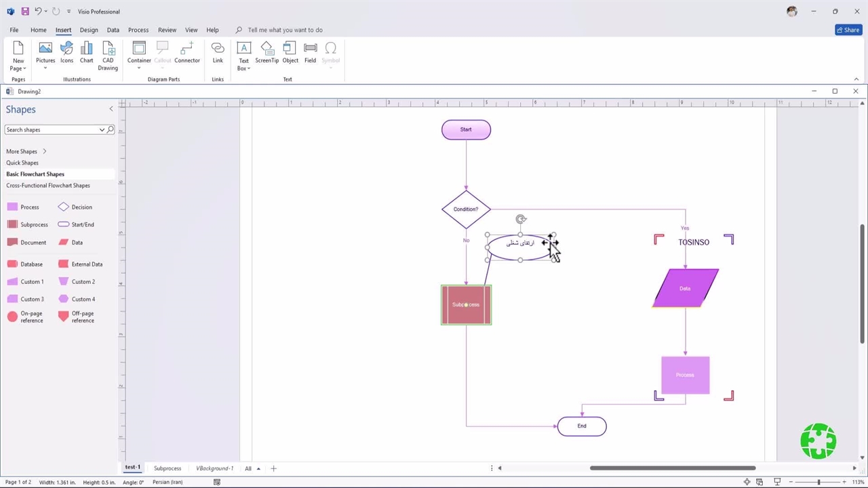Viewport: 868px width, 488px height.
Task: Adjust the zoom slider in status bar
Action: tap(818, 482)
